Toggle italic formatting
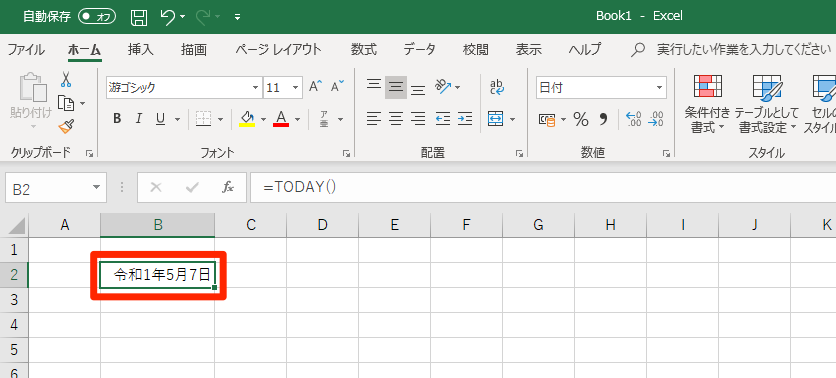836x378 pixels. 139,119
